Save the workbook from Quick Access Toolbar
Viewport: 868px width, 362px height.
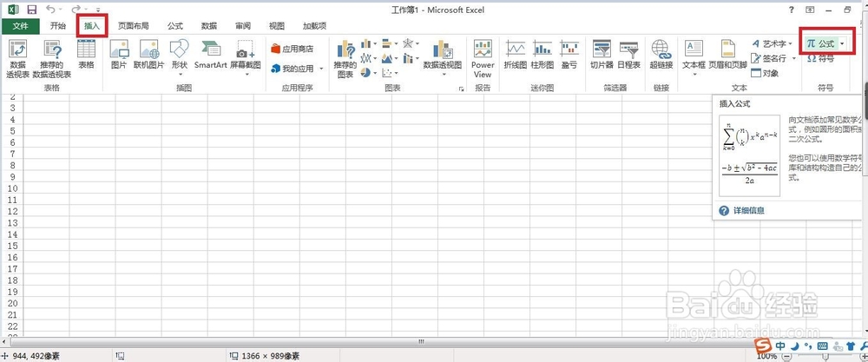click(x=31, y=10)
